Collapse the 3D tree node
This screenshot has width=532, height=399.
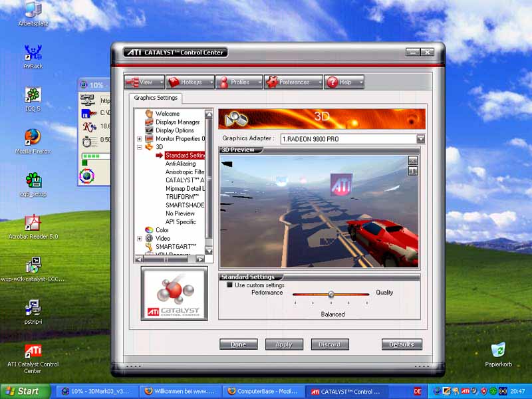[x=140, y=147]
